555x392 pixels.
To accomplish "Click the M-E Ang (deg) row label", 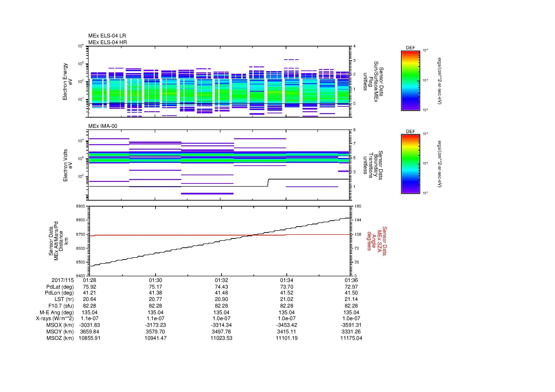I will pyautogui.click(x=56, y=312).
